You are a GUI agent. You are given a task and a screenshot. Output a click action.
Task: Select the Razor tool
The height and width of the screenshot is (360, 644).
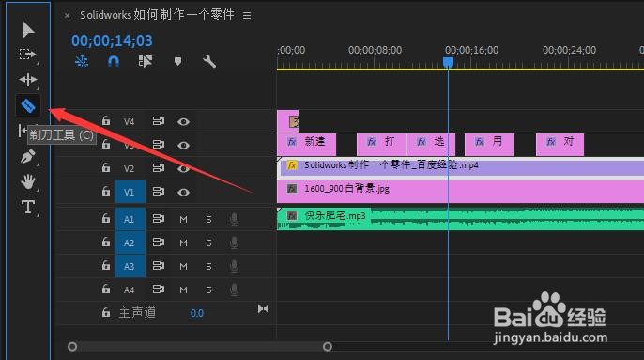28,105
